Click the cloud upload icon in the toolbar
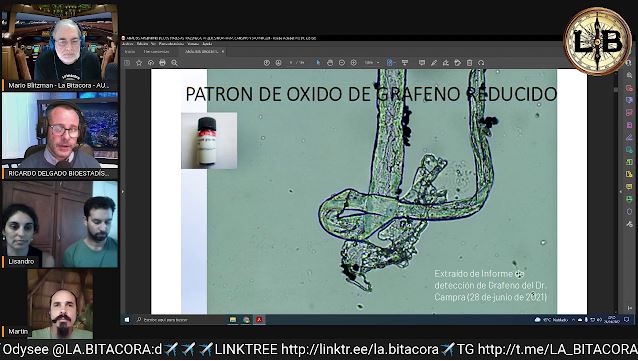 [x=151, y=63]
